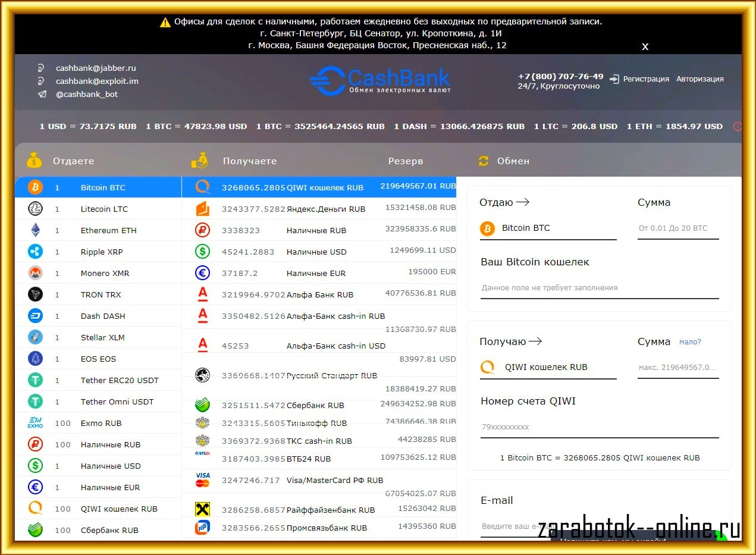Viewport: 756px width, 555px height.
Task: Click the Отдаю Сумма amount field
Action: (x=677, y=228)
